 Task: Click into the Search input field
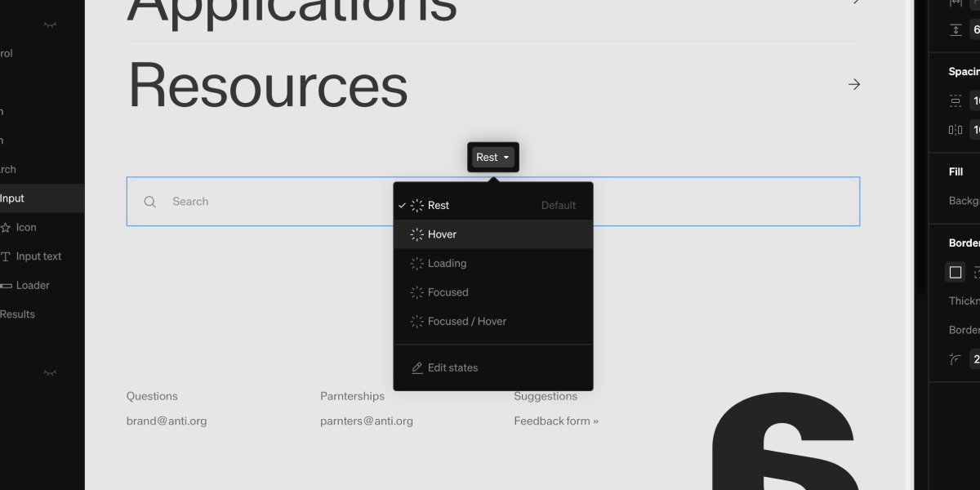pyautogui.click(x=493, y=202)
